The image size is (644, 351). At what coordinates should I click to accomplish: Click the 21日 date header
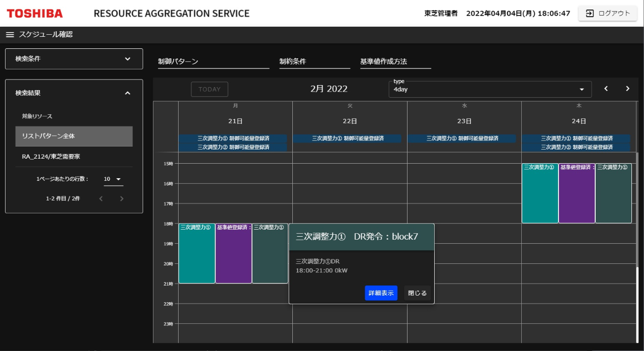tap(235, 121)
